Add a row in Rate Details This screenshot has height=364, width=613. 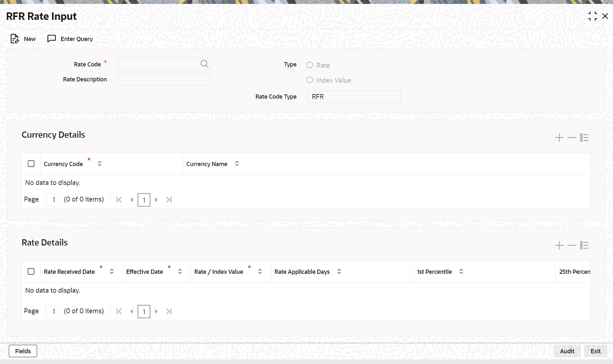[x=559, y=245]
